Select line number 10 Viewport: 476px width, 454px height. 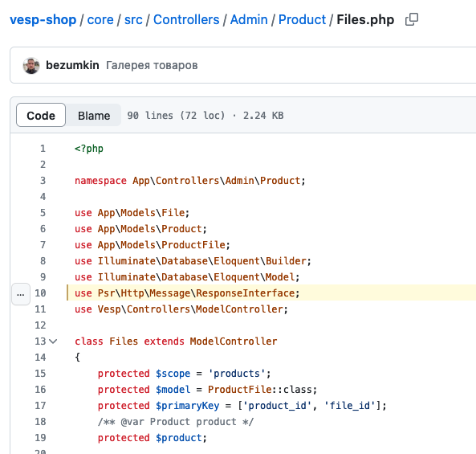tap(40, 293)
